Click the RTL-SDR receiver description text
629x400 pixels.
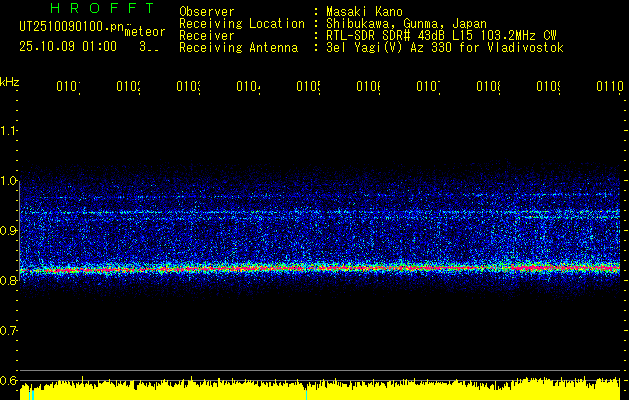coord(441,36)
